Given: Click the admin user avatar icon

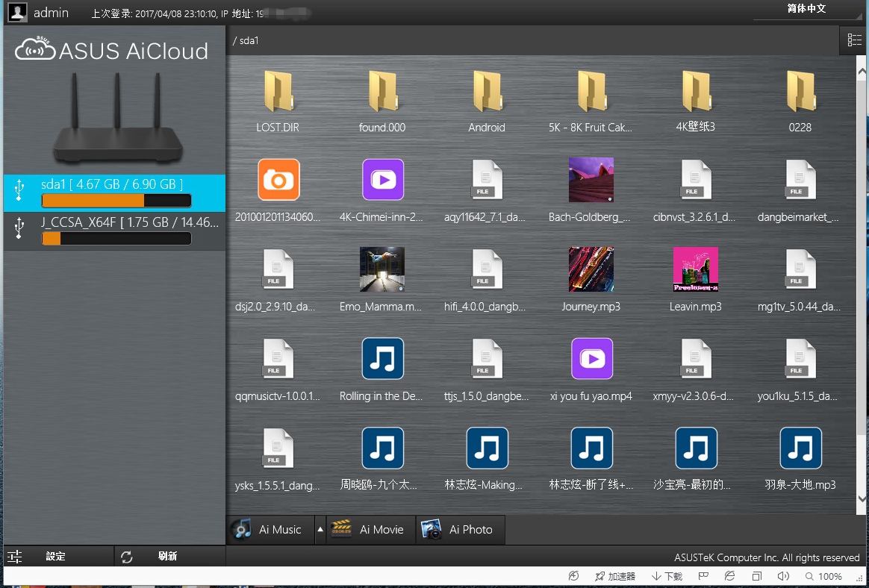Looking at the screenshot, I should coord(17,13).
